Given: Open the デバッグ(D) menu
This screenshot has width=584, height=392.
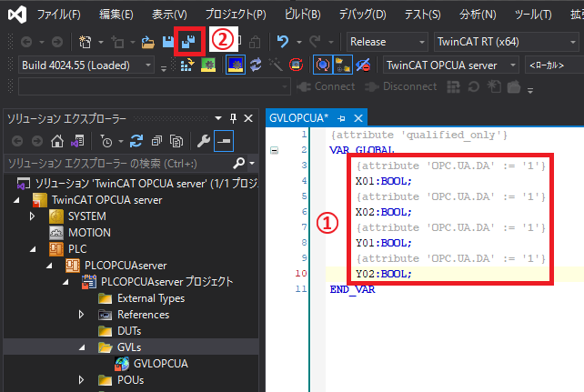Looking at the screenshot, I should pos(362,15).
